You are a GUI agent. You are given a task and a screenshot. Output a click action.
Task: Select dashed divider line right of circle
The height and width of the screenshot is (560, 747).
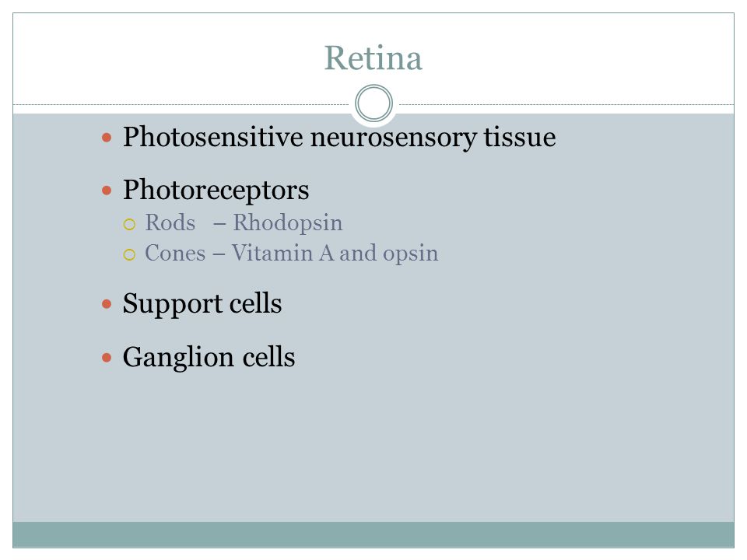click(566, 104)
